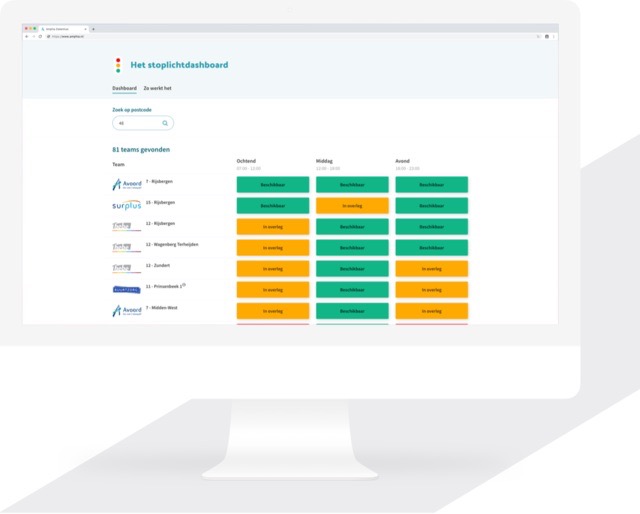640x514 pixels.
Task: Click Avond Beschikbaar for 15 - Rijsbergen
Action: [431, 206]
